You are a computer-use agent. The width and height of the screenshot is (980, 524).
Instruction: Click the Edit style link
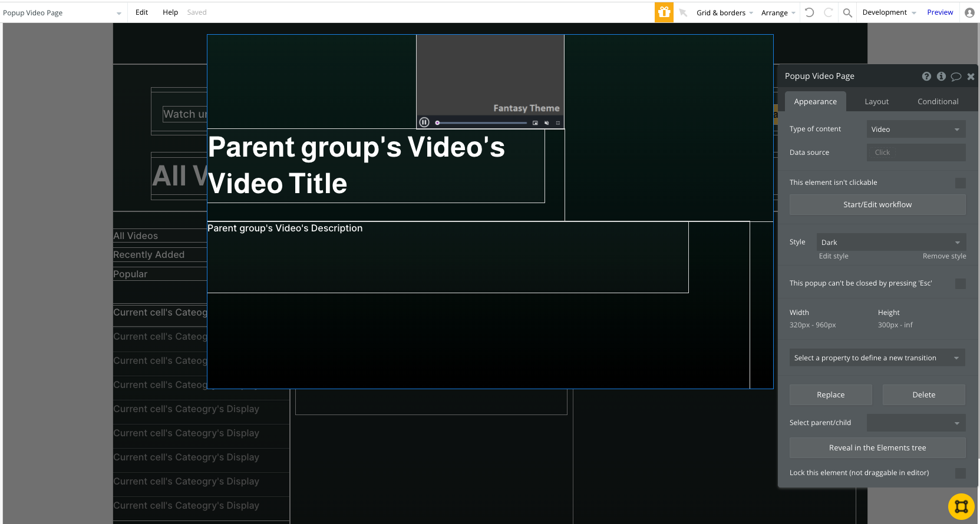tap(834, 256)
